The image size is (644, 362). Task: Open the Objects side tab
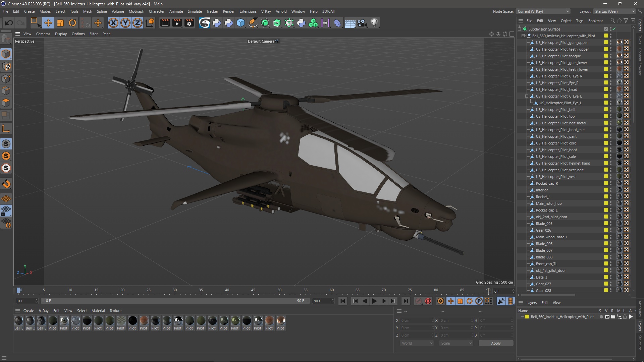point(640,25)
